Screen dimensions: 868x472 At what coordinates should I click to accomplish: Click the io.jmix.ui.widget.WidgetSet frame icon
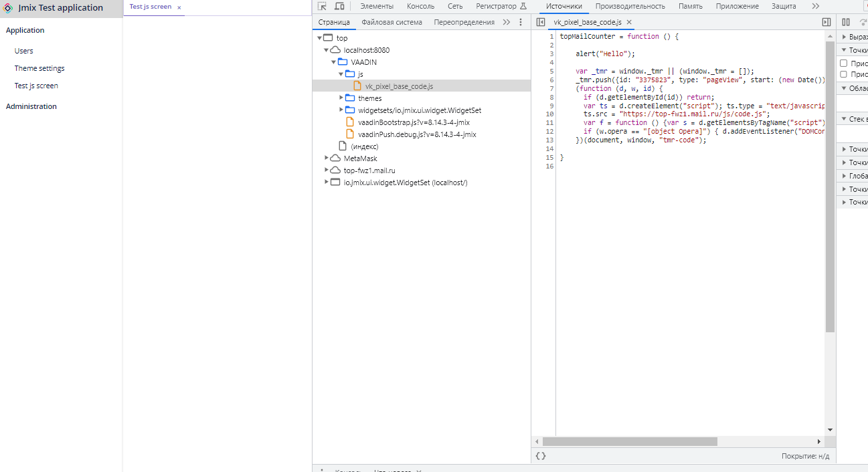(335, 183)
